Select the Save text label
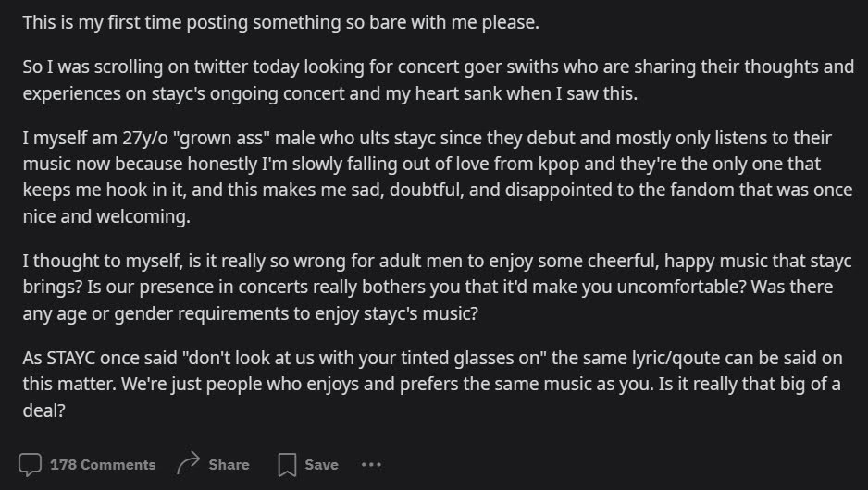Viewport: 868px width, 490px height. tap(321, 464)
